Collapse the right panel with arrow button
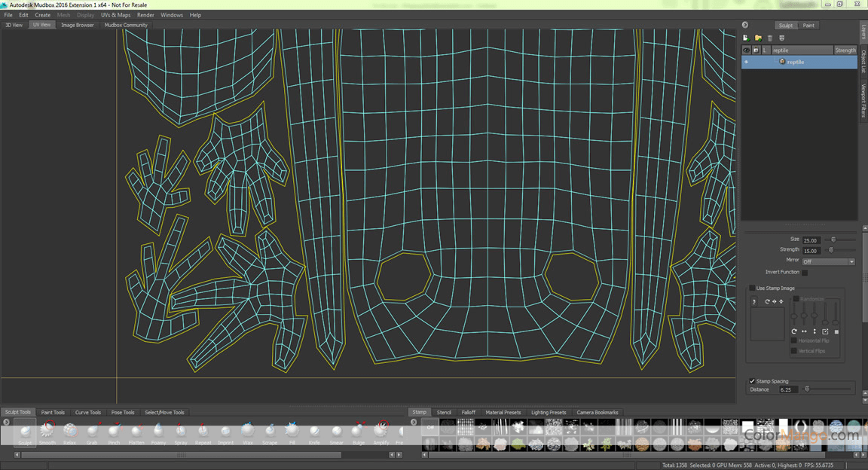The width and height of the screenshot is (868, 470). coord(745,25)
